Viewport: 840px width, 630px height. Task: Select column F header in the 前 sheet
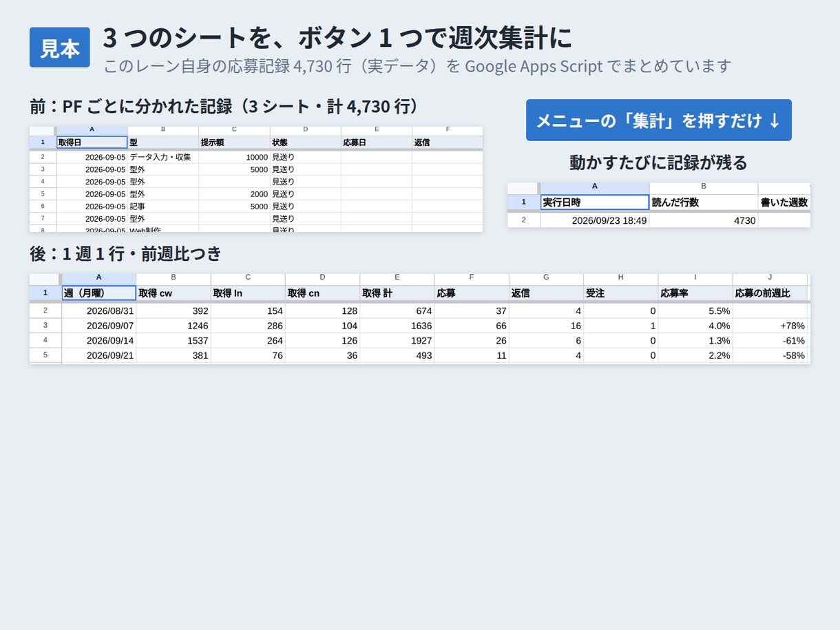(448, 129)
